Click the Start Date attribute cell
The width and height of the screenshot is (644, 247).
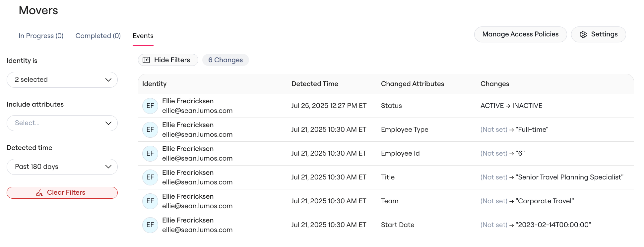coord(398,225)
